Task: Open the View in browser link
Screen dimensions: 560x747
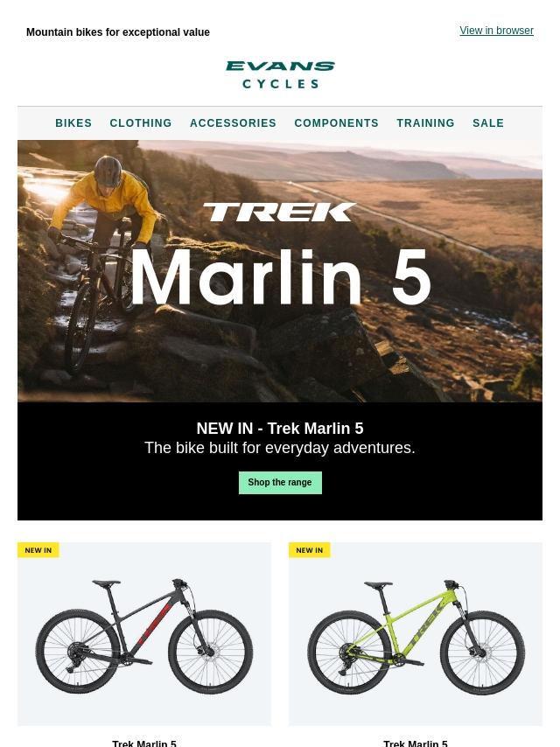Action: point(496,31)
